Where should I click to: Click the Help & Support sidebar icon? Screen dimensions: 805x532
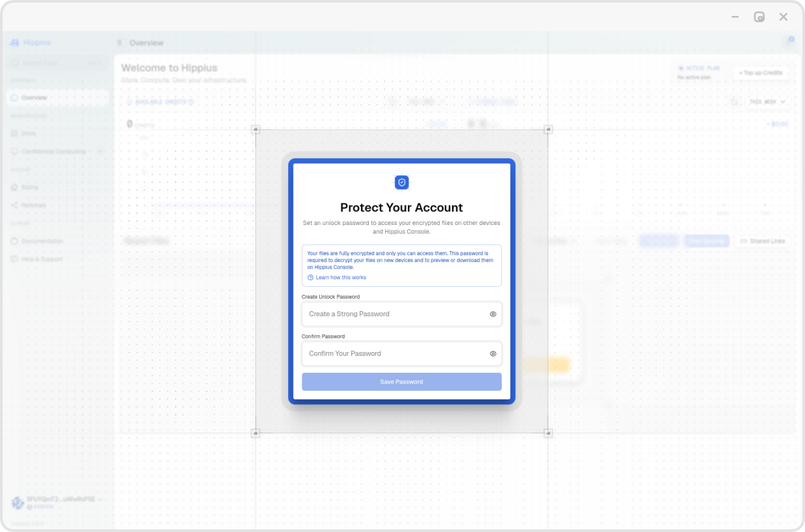tap(14, 259)
